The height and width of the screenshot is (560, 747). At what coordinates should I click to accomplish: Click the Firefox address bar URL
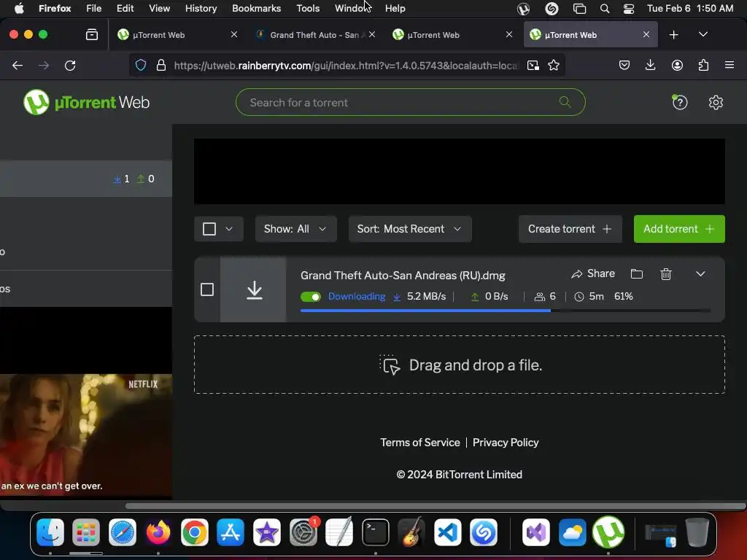[346, 65]
